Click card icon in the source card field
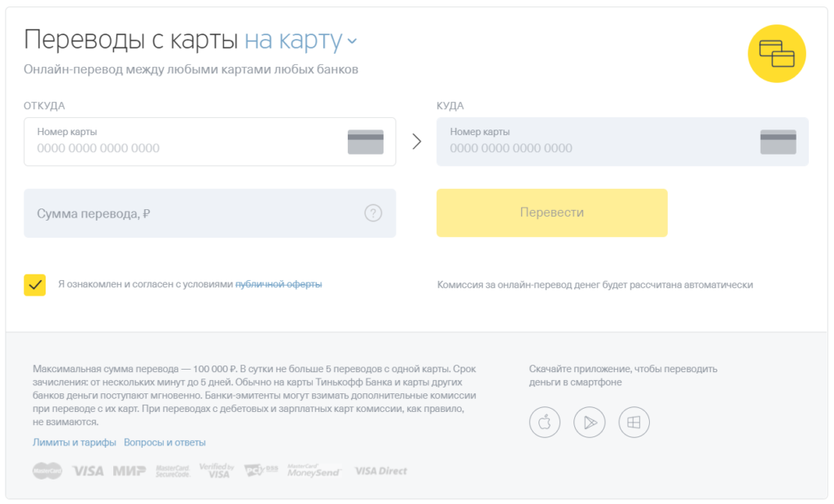Viewport: 834px width, 504px height. pyautogui.click(x=365, y=142)
